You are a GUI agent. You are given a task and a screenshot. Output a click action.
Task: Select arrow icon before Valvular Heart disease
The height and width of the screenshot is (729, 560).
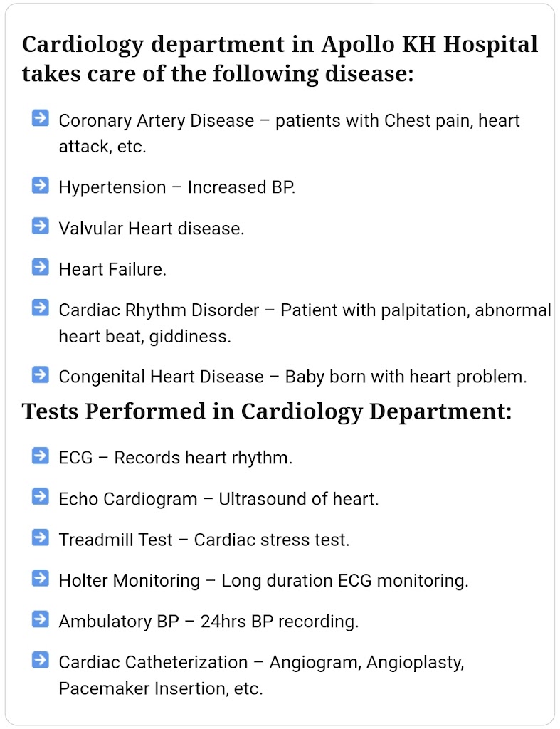41,227
